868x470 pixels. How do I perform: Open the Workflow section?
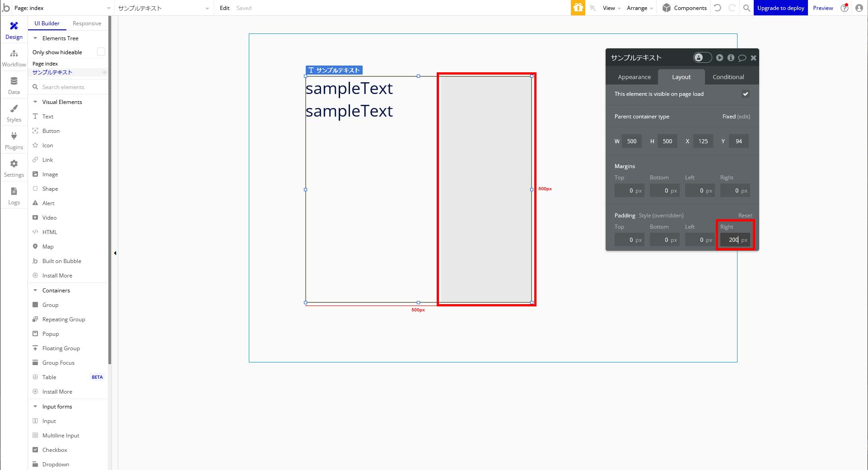point(14,58)
